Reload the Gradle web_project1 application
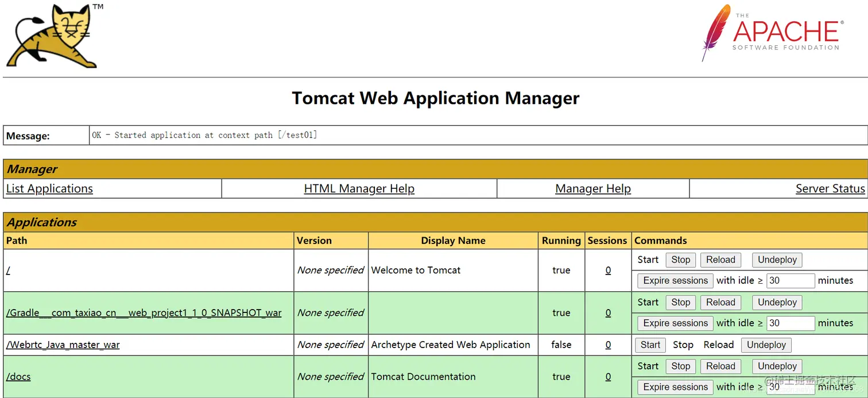 tap(720, 302)
